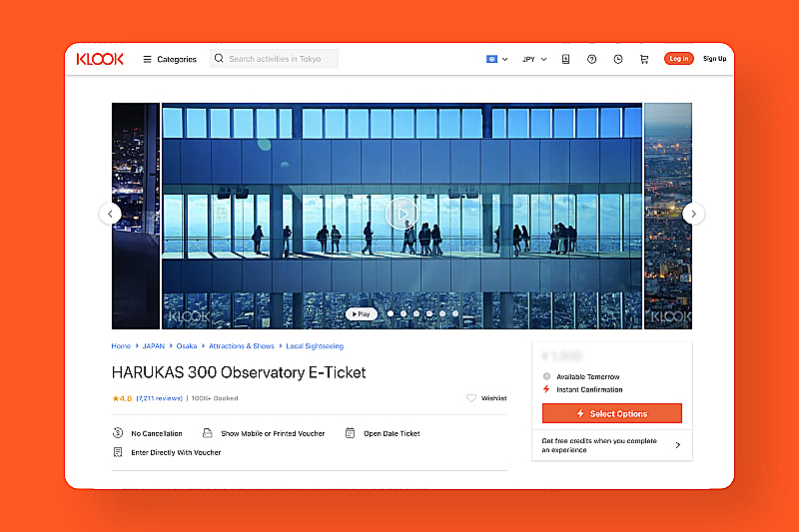
Task: Open the JPY currency dropdown
Action: coord(534,59)
